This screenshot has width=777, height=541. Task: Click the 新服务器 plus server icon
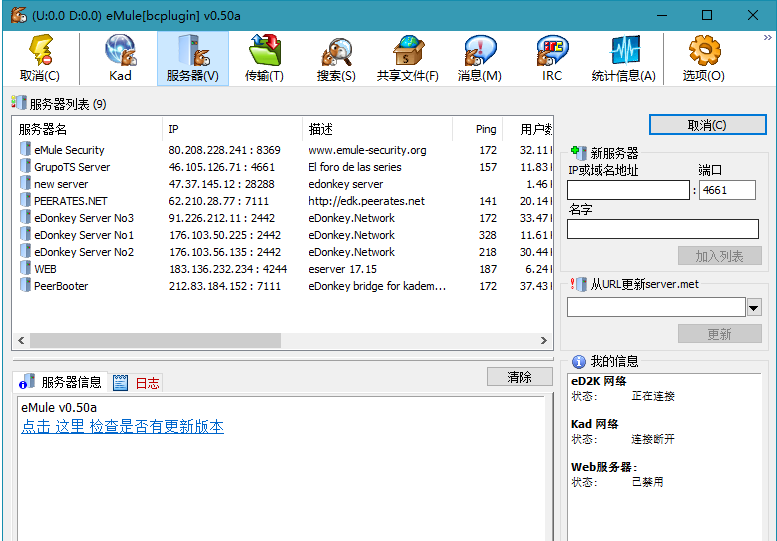tap(579, 152)
